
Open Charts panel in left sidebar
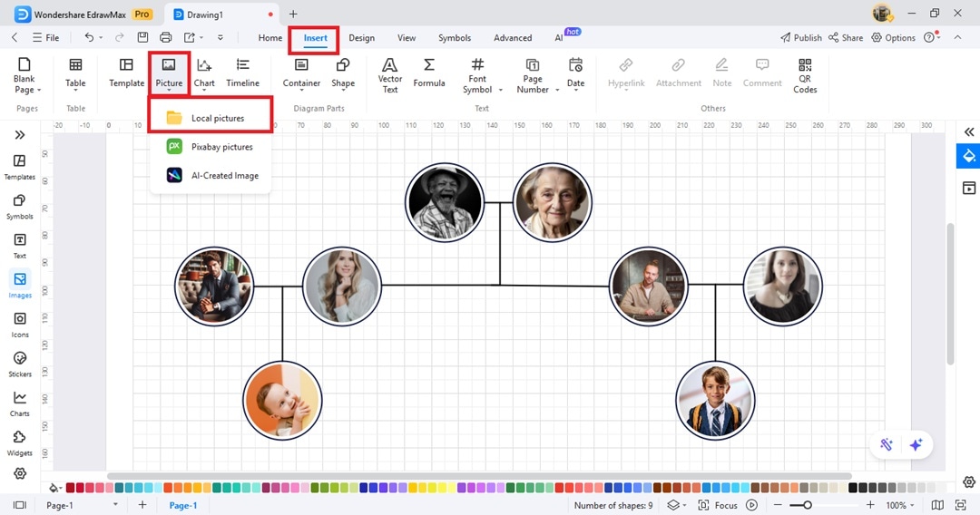[x=19, y=403]
